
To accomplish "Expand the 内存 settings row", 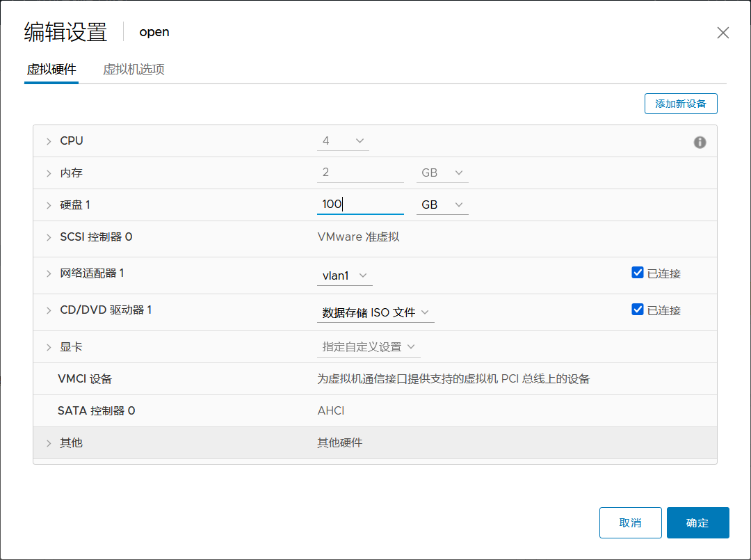I will (x=47, y=173).
